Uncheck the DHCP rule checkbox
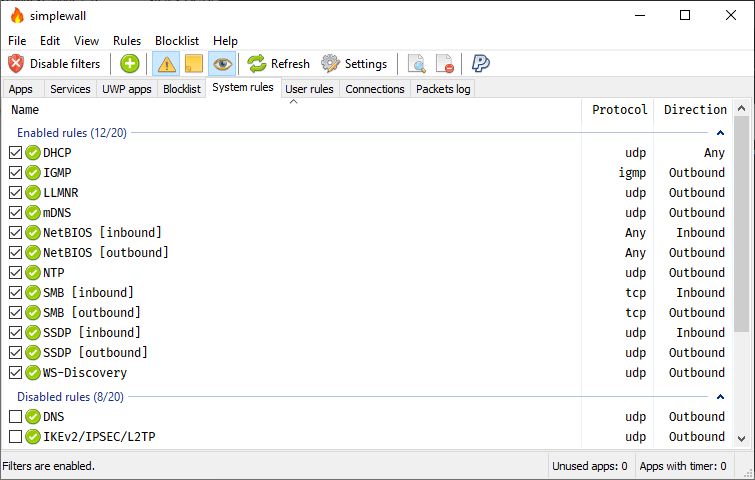This screenshot has width=755, height=480. click(x=15, y=153)
